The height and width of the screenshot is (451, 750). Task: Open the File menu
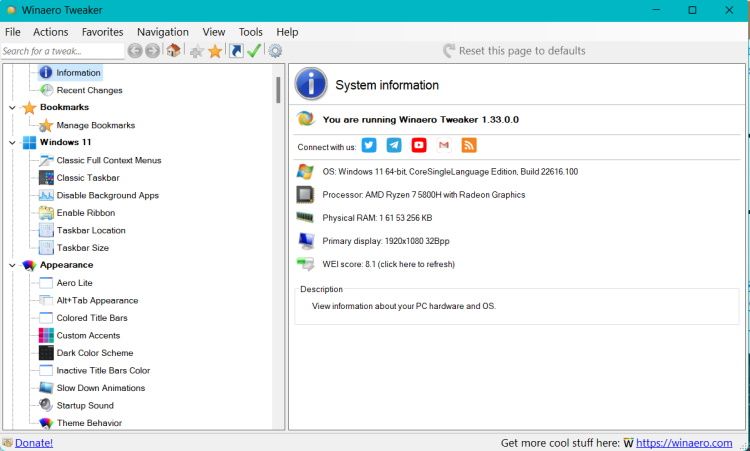click(12, 32)
